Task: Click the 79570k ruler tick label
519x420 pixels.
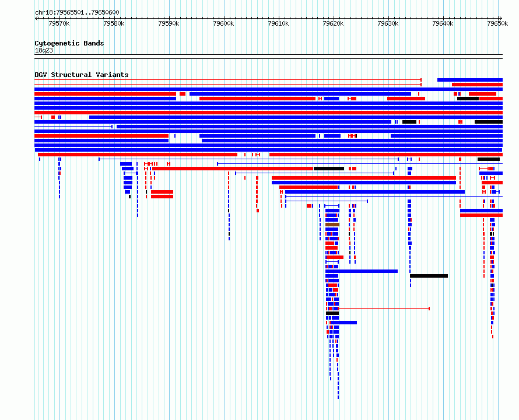Action: coord(59,23)
